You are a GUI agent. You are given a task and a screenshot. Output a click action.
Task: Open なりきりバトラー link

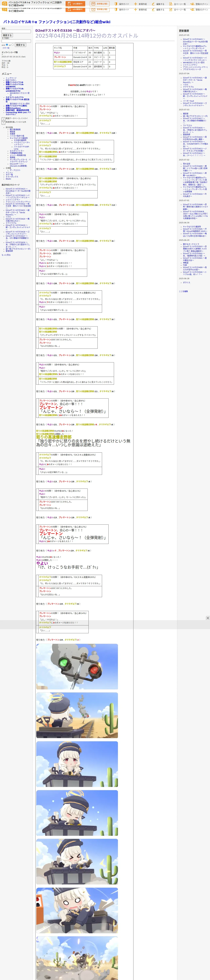point(17,151)
